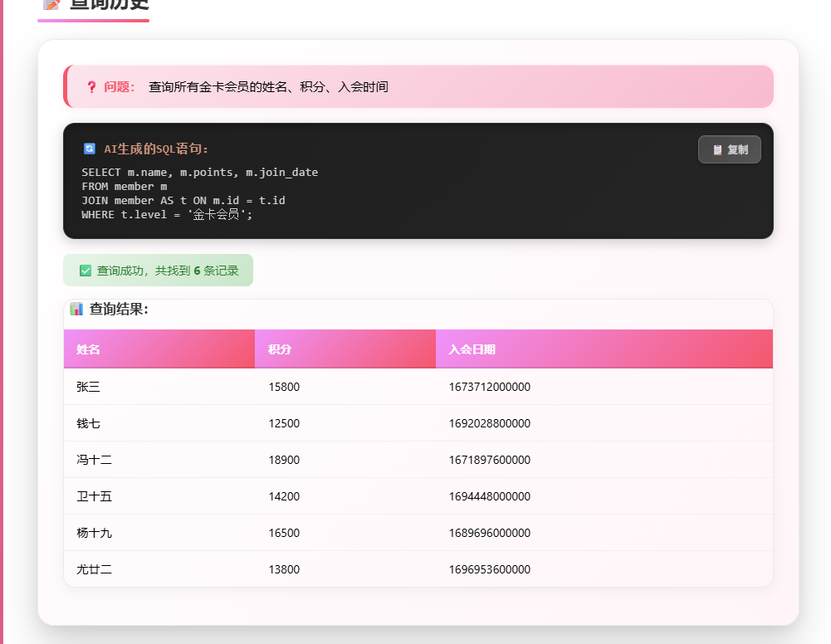Select the name cell 杨十九
Viewport: 831px width, 644px height.
pyautogui.click(x=94, y=533)
